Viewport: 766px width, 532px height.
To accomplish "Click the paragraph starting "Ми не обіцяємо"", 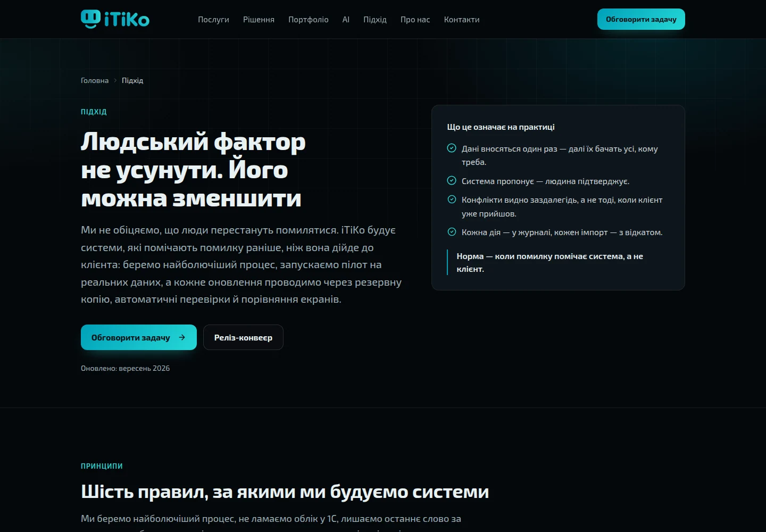I will (241, 265).
